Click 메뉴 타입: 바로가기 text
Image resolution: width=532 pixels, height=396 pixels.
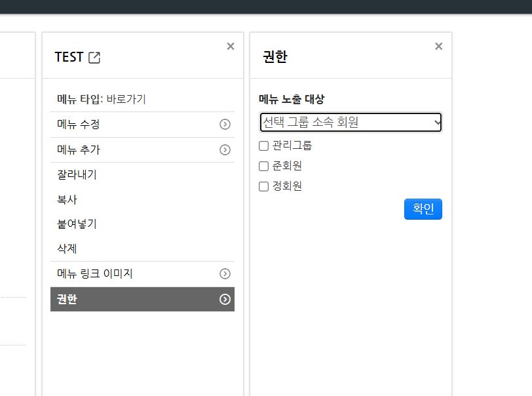coord(102,99)
